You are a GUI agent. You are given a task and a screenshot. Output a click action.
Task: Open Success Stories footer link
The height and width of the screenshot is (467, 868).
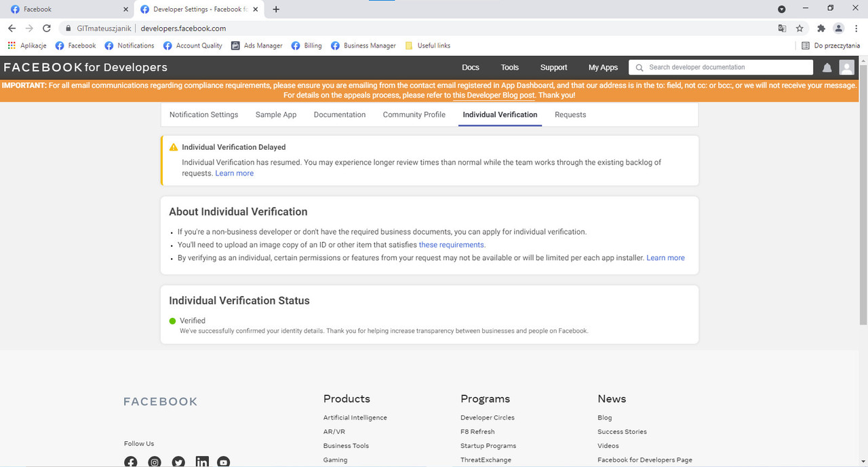(x=622, y=432)
